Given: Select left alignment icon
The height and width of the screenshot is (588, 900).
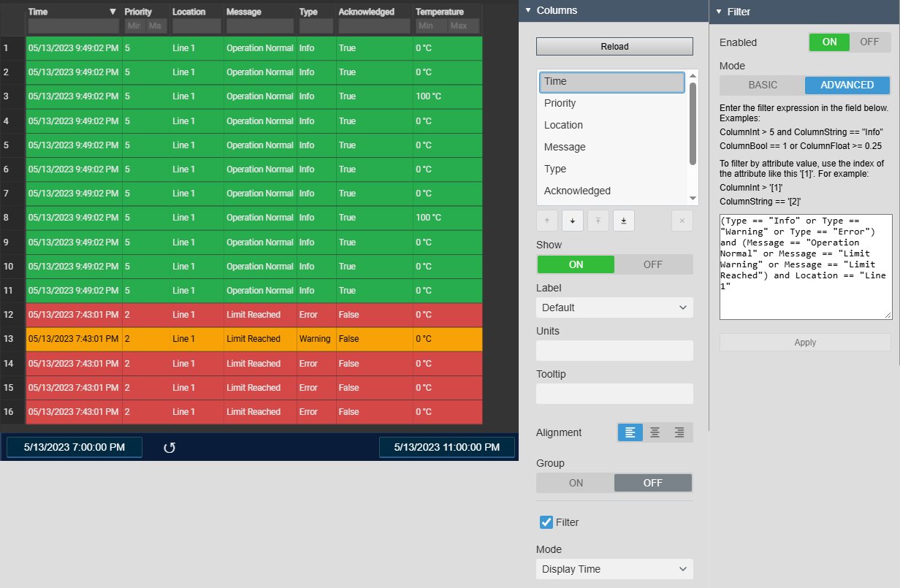Looking at the screenshot, I should (630, 432).
